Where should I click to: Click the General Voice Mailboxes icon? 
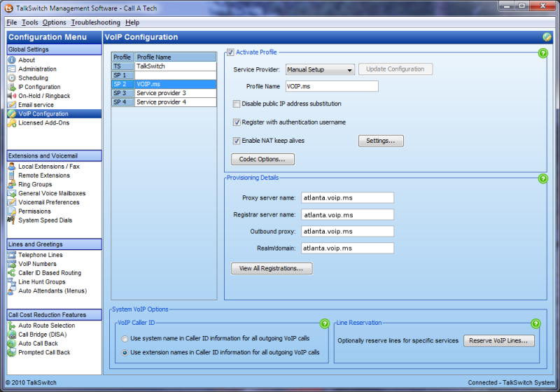coord(12,193)
